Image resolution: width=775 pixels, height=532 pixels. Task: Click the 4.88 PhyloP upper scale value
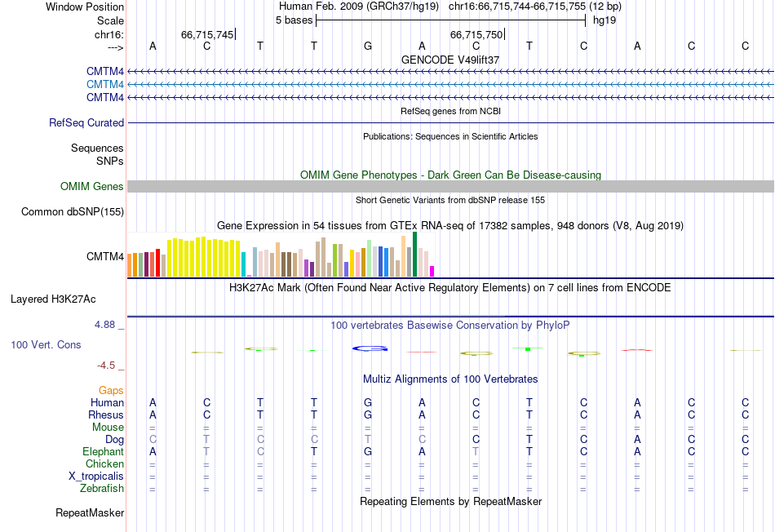point(104,325)
